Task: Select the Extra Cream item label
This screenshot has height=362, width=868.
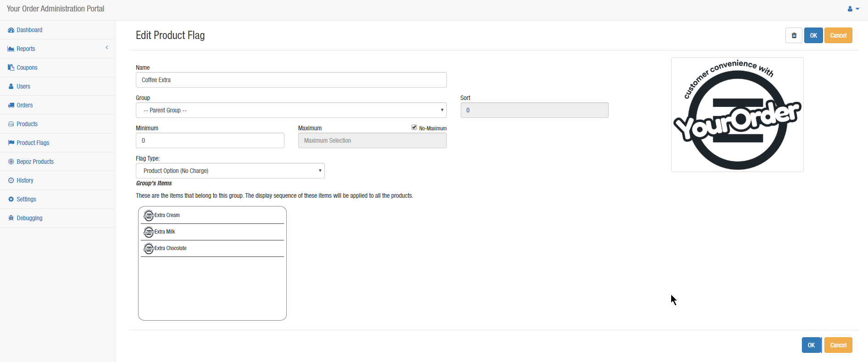Action: 167,215
